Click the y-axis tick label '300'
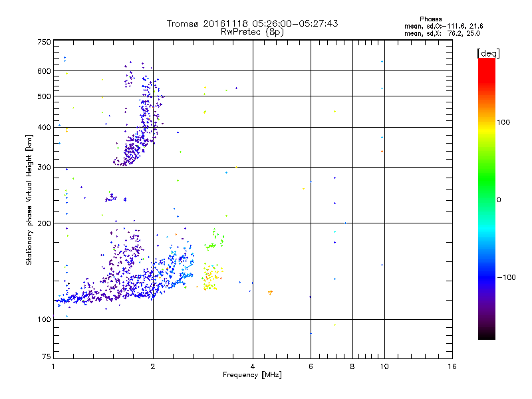The width and height of the screenshot is (532, 399). [x=44, y=167]
